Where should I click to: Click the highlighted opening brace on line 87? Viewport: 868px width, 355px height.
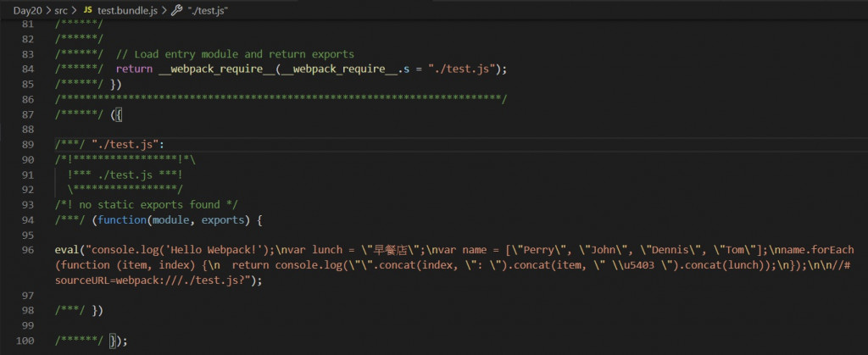tap(119, 114)
